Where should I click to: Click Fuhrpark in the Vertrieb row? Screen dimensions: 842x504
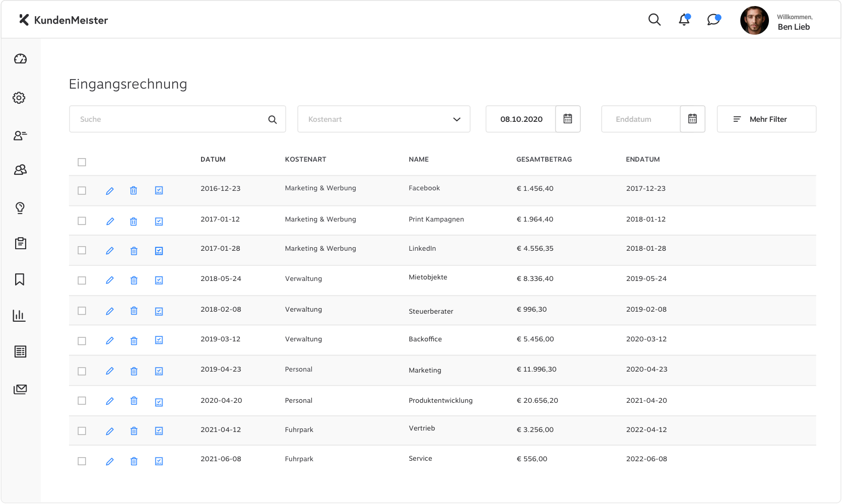click(299, 430)
